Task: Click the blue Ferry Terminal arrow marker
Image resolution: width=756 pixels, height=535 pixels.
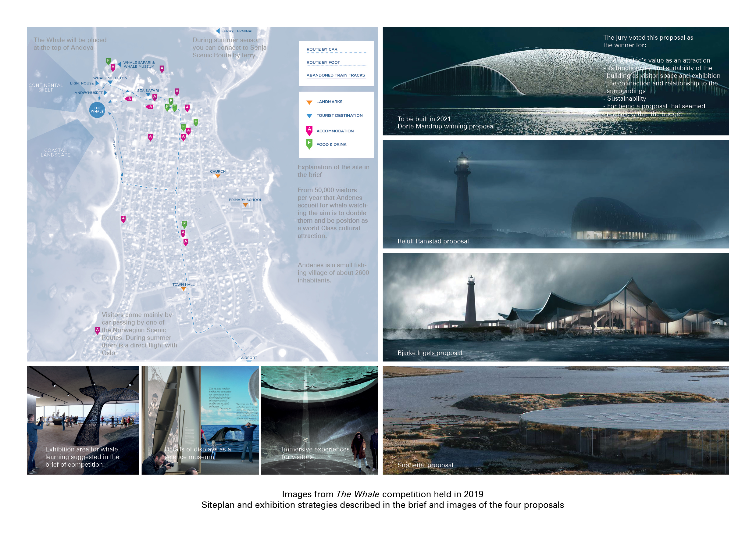Action: click(x=218, y=31)
